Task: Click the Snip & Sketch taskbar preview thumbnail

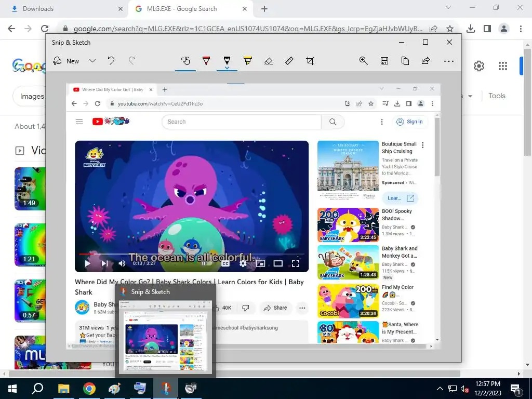Action: [x=165, y=337]
